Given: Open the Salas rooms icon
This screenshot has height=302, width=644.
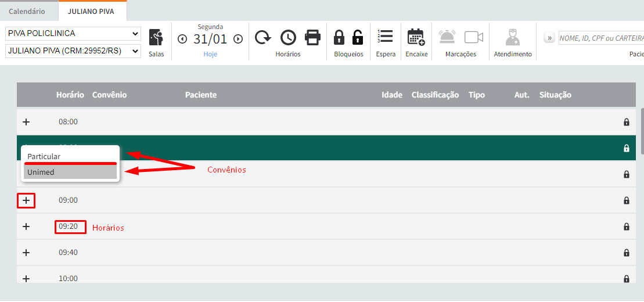Looking at the screenshot, I should (156, 38).
